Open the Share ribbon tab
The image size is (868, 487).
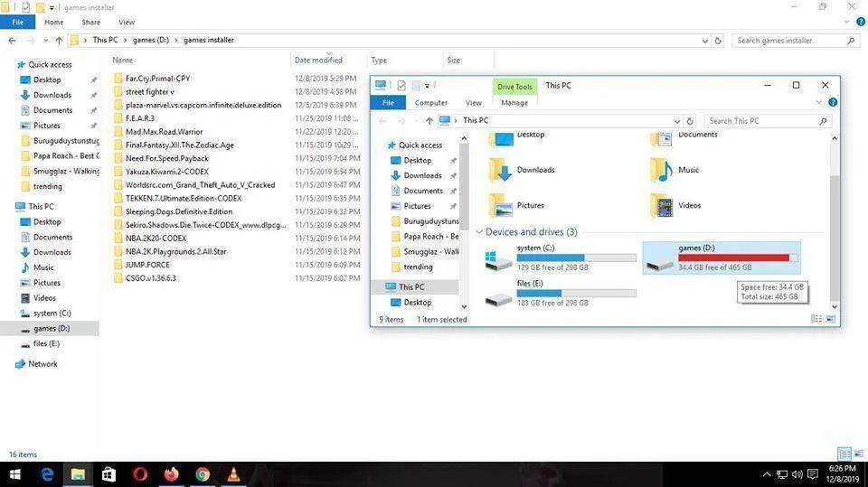coord(90,22)
